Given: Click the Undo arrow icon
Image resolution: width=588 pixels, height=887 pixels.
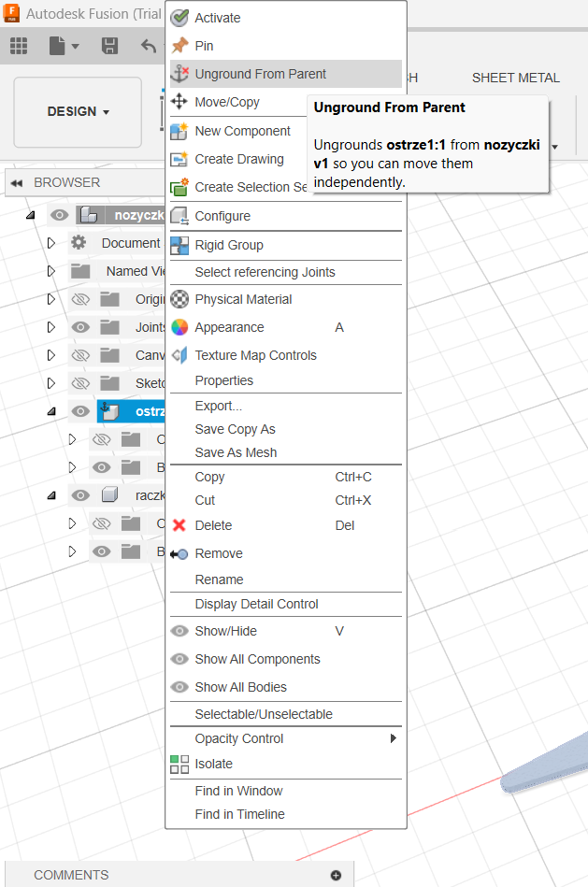Looking at the screenshot, I should (149, 46).
